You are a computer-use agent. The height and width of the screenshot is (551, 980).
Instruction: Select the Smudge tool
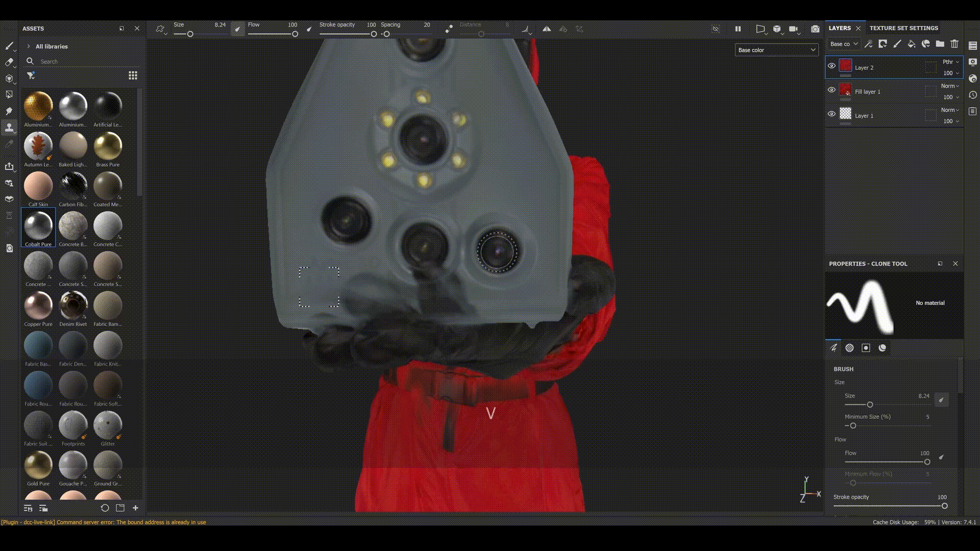pos(9,111)
